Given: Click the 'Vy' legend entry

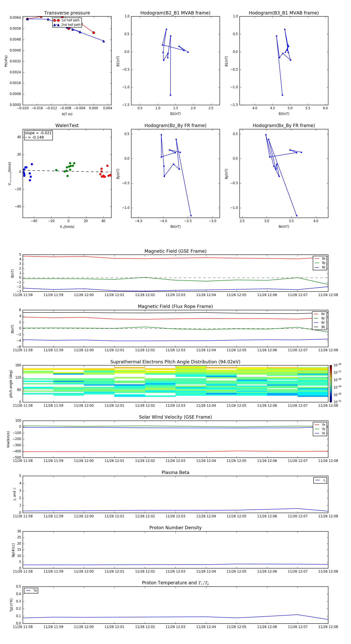Looking at the screenshot, I should (320, 429).
